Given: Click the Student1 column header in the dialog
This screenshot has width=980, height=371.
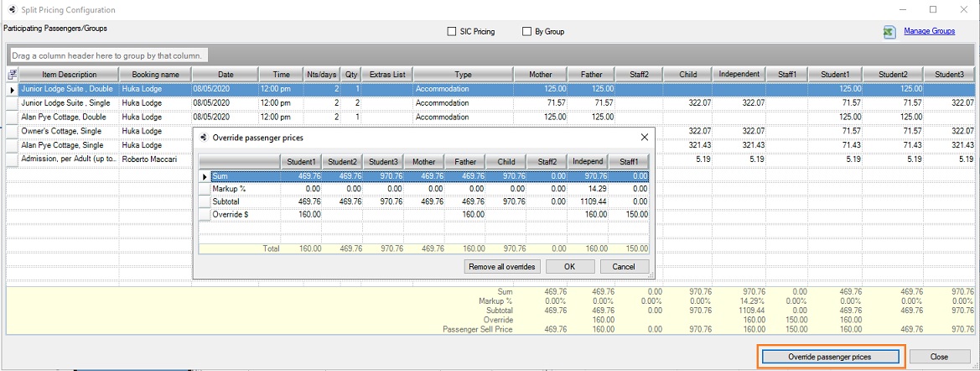Looking at the screenshot, I should point(301,162).
